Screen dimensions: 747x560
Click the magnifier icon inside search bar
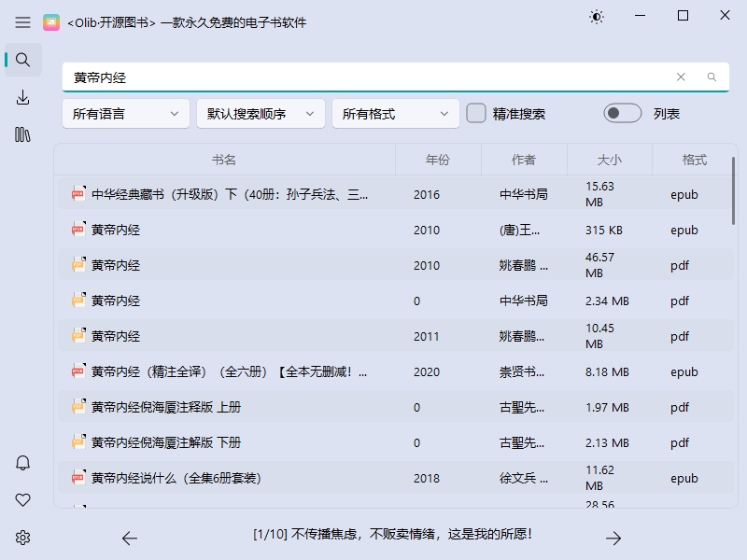pos(712,77)
